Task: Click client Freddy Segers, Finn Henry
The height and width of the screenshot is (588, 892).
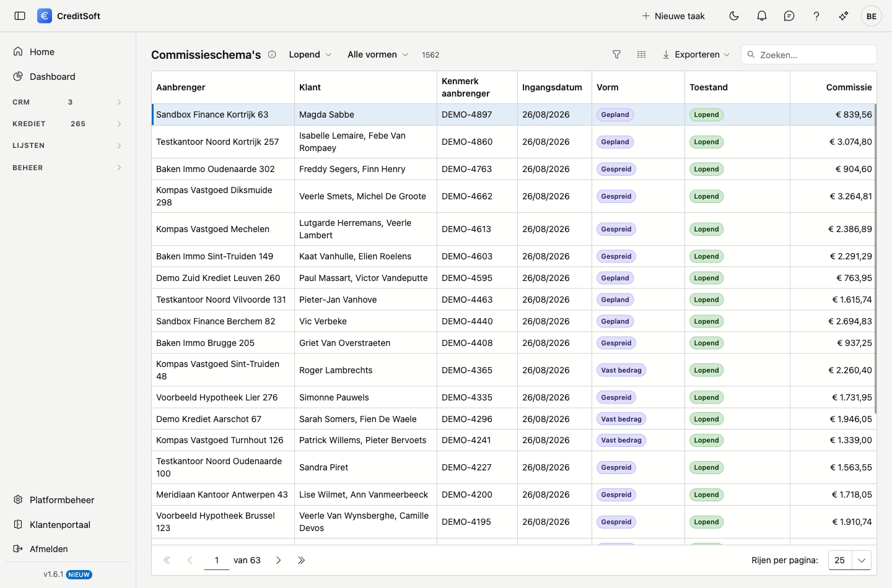Action: (x=352, y=169)
